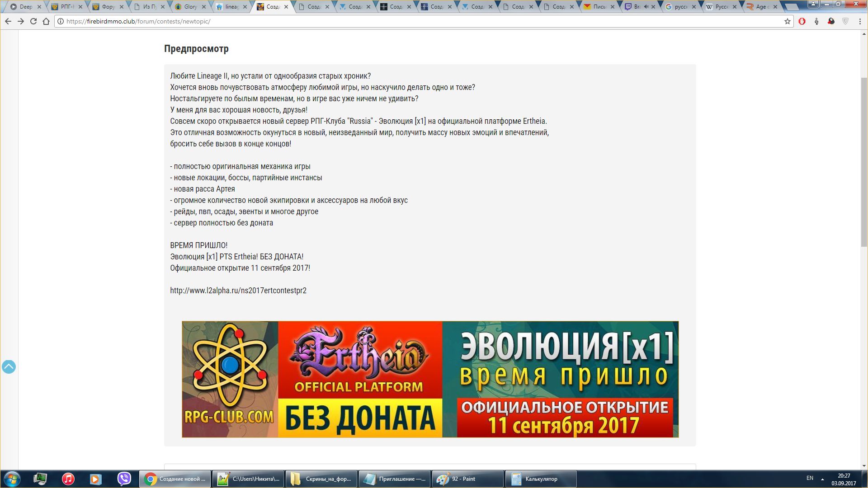Switch to the Google 'русск' tab
The width and height of the screenshot is (868, 488).
pos(681,7)
